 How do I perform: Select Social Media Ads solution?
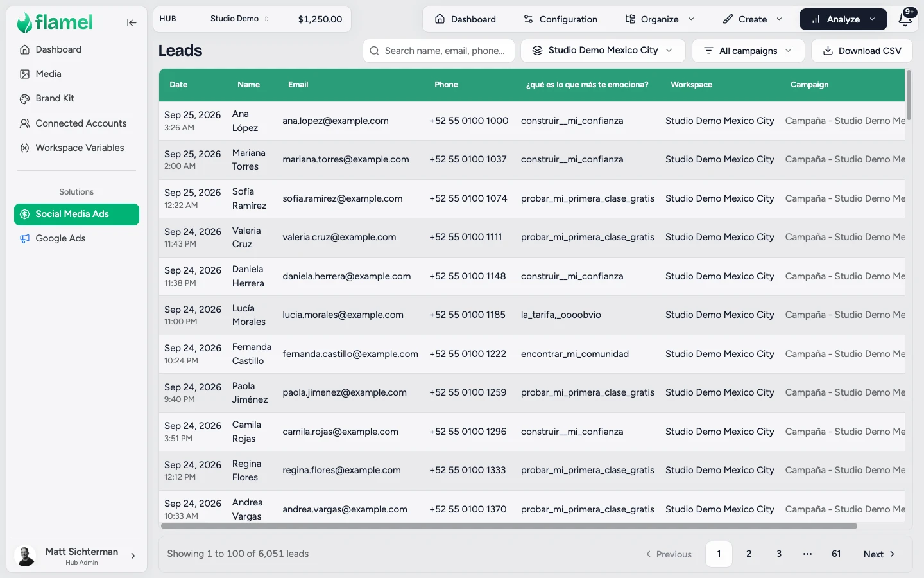coord(76,214)
